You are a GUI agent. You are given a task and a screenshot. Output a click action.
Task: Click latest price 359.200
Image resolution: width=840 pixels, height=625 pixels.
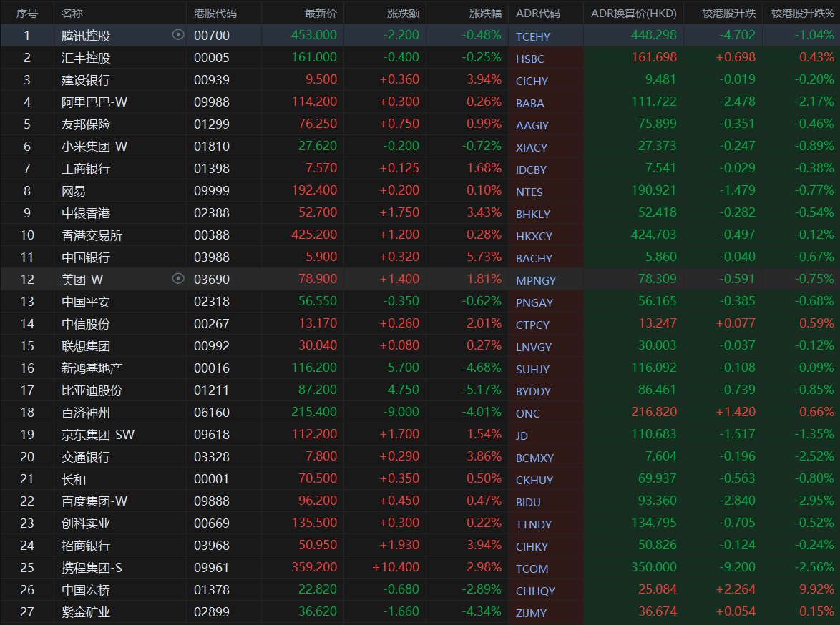[x=314, y=567]
